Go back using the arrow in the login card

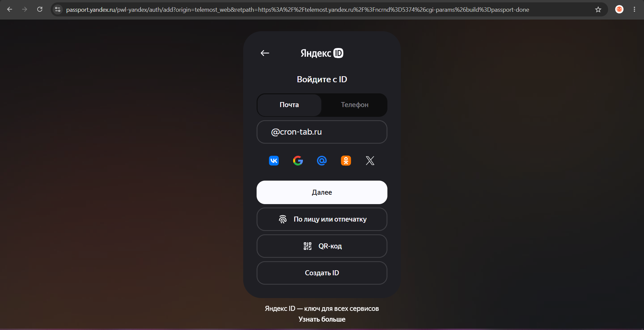click(x=265, y=53)
